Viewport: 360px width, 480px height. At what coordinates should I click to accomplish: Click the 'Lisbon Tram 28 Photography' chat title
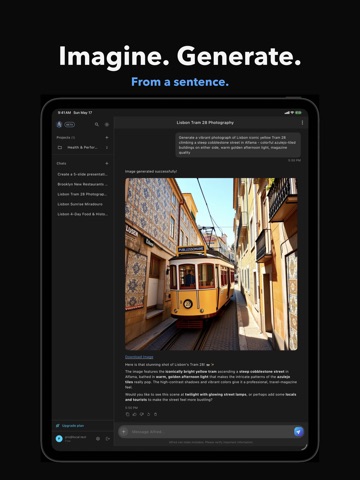pyautogui.click(x=205, y=123)
